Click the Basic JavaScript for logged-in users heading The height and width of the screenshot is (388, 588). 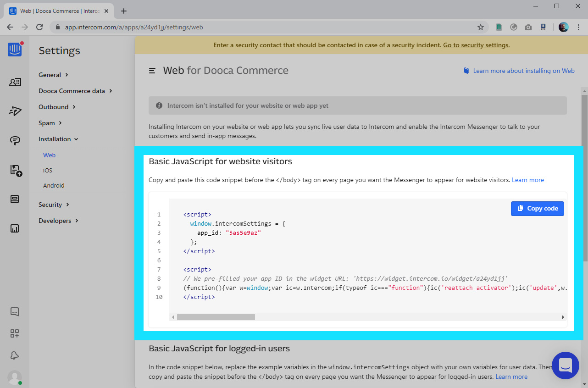click(219, 349)
